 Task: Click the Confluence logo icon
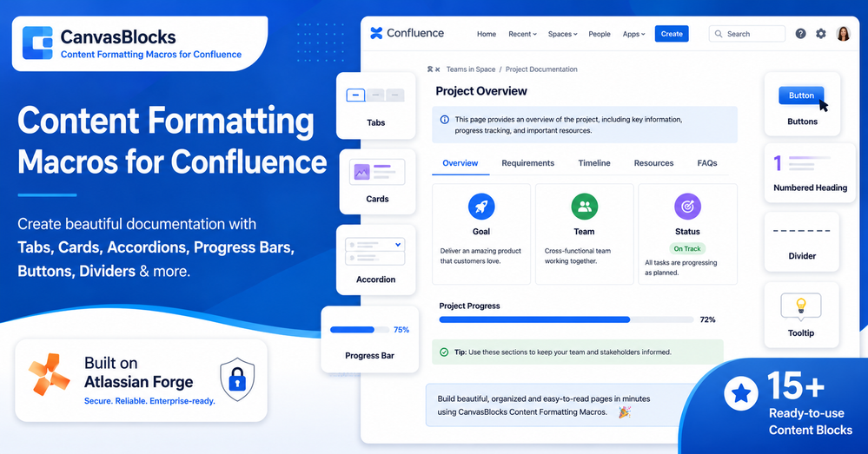point(376,33)
